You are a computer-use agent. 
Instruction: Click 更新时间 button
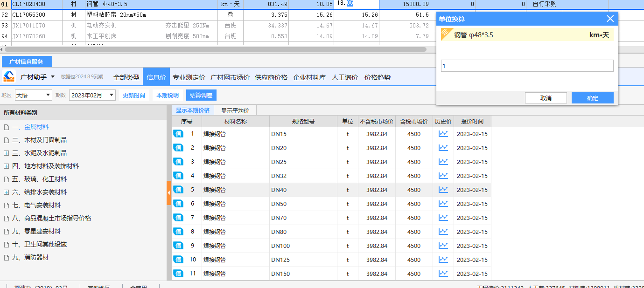(x=134, y=95)
